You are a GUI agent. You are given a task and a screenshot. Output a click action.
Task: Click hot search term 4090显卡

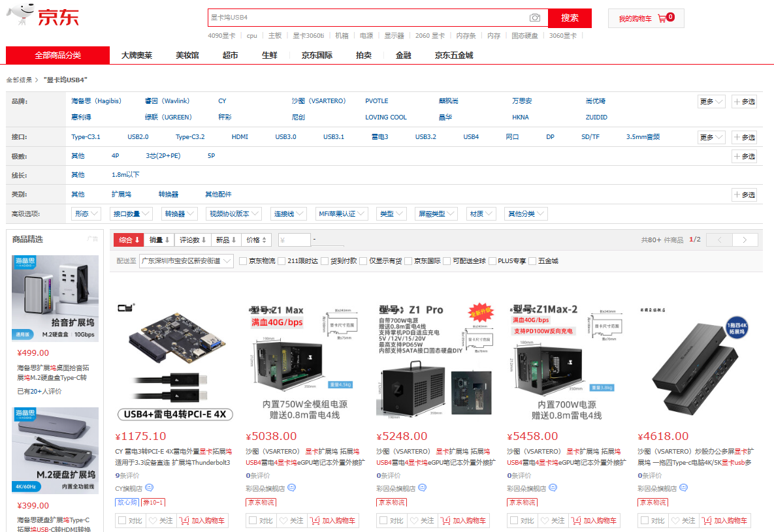point(221,35)
